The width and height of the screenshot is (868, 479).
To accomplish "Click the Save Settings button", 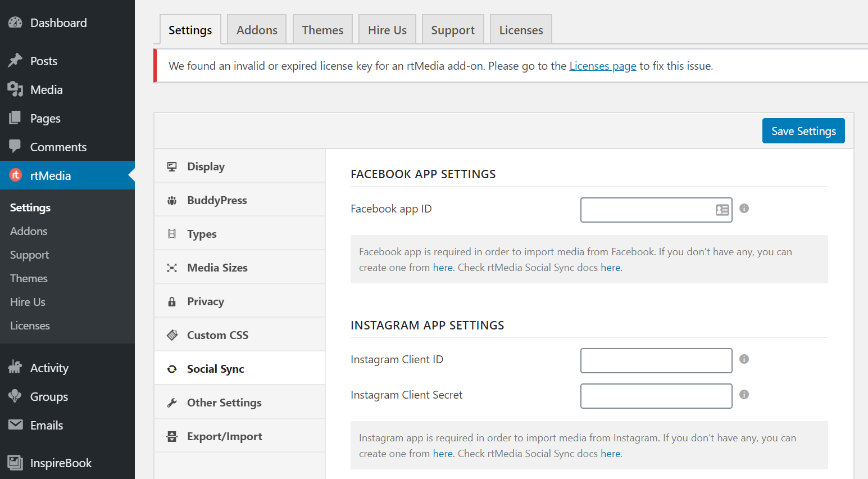I will click(x=803, y=130).
